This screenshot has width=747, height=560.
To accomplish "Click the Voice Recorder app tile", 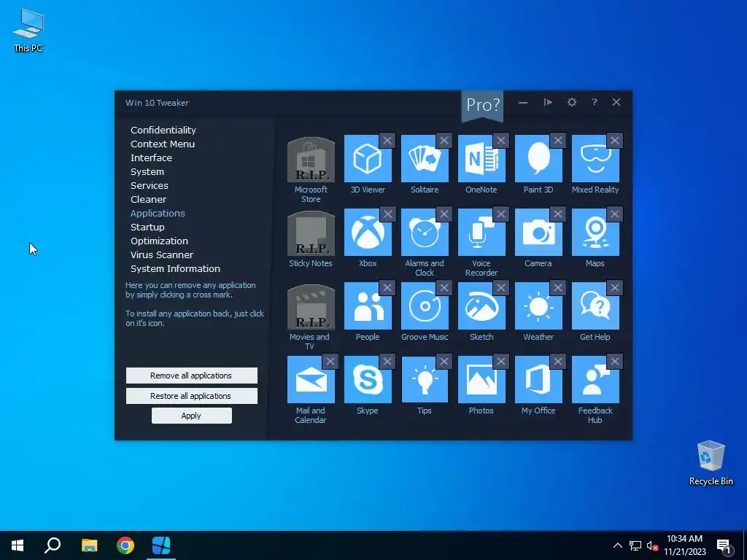I will (x=481, y=233).
